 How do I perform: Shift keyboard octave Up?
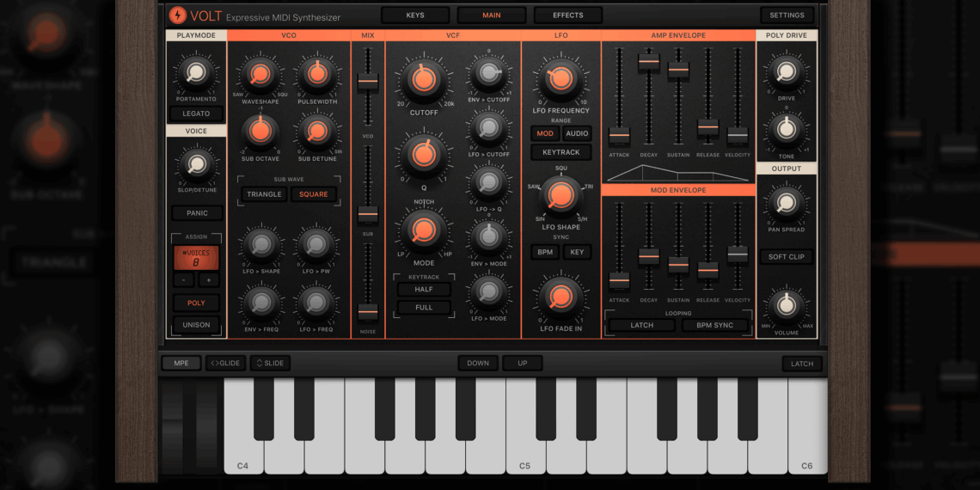pyautogui.click(x=523, y=363)
